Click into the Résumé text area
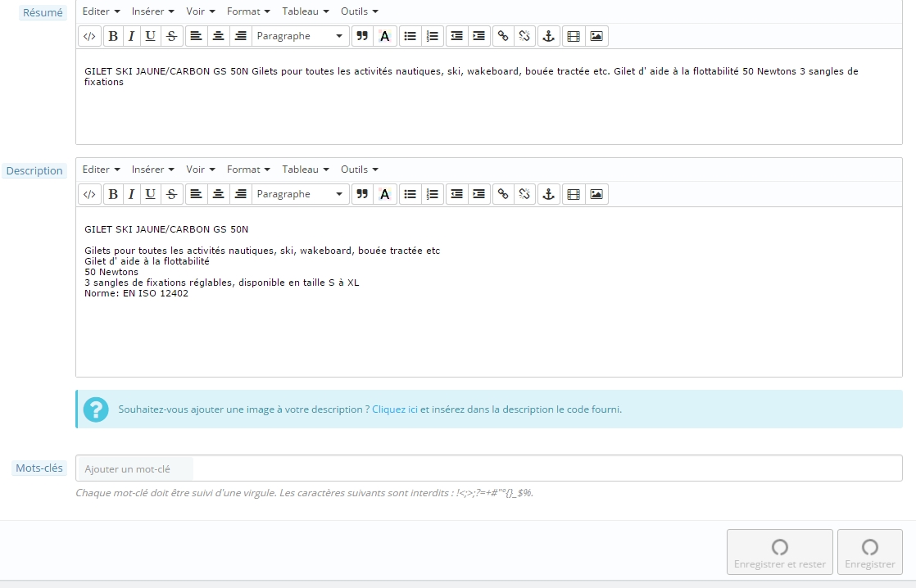This screenshot has height=588, width=916. 489,97
